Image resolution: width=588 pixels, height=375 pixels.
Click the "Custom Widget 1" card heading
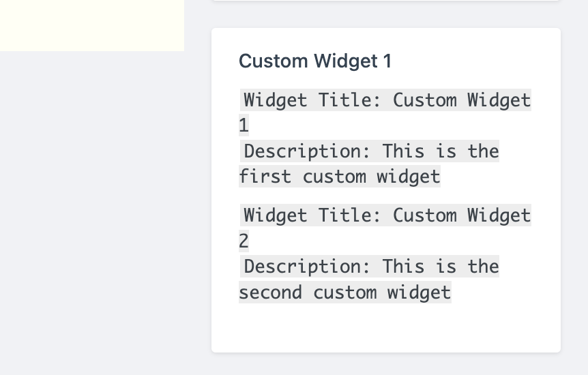(315, 61)
